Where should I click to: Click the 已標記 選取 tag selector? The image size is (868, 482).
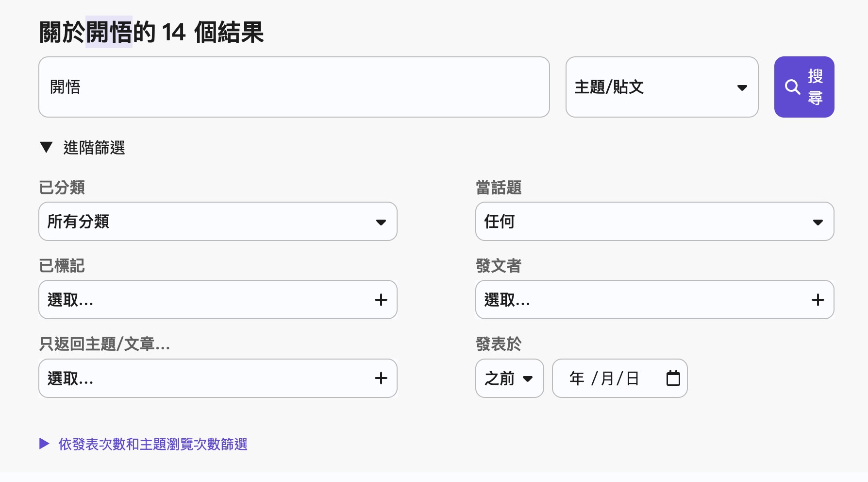pyautogui.click(x=204, y=300)
